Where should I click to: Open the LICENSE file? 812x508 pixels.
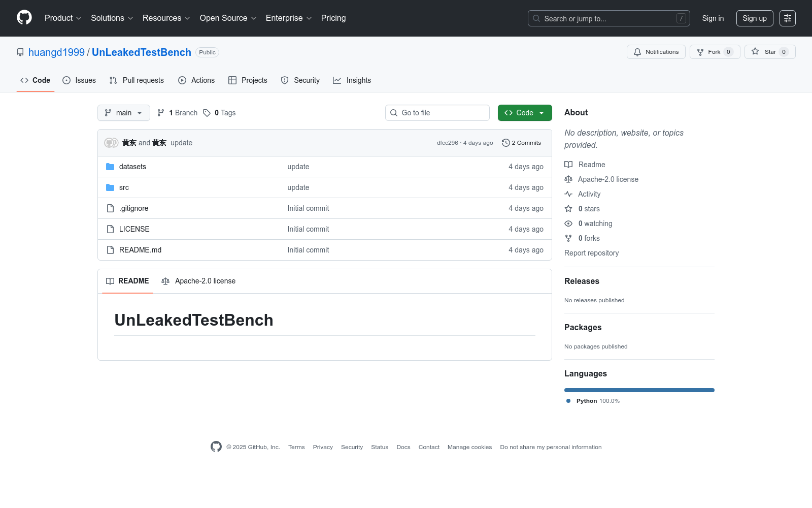tap(134, 229)
